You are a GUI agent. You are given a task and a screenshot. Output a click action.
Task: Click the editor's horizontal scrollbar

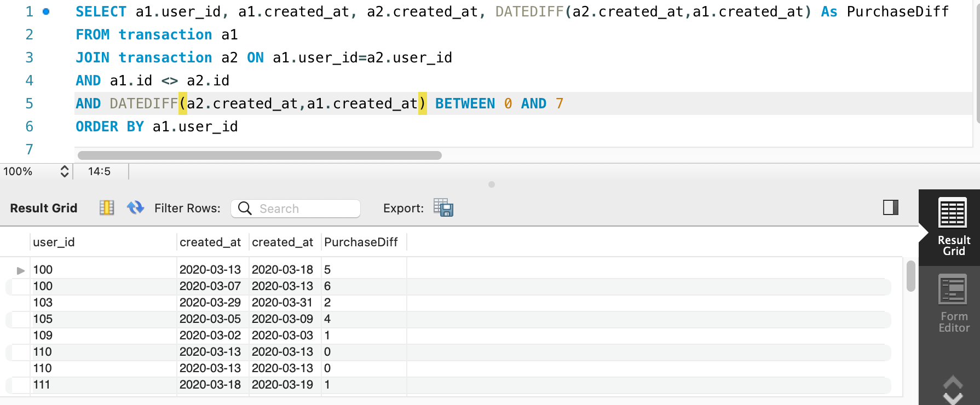pyautogui.click(x=260, y=155)
